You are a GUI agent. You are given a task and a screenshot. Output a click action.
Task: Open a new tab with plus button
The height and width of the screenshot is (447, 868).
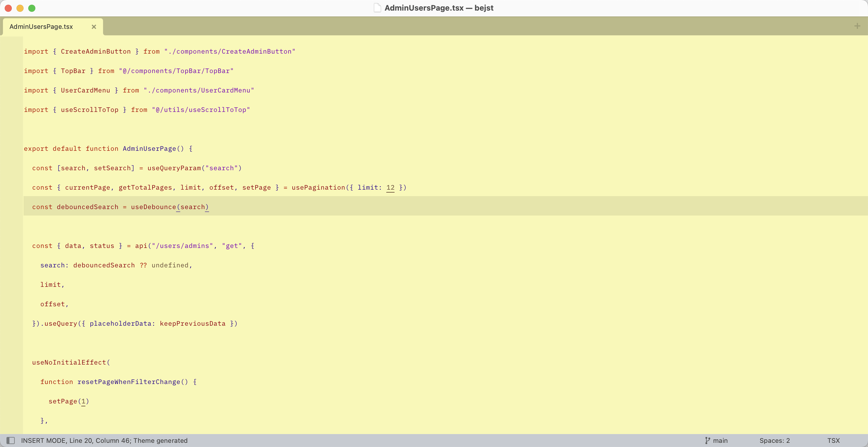coord(857,26)
